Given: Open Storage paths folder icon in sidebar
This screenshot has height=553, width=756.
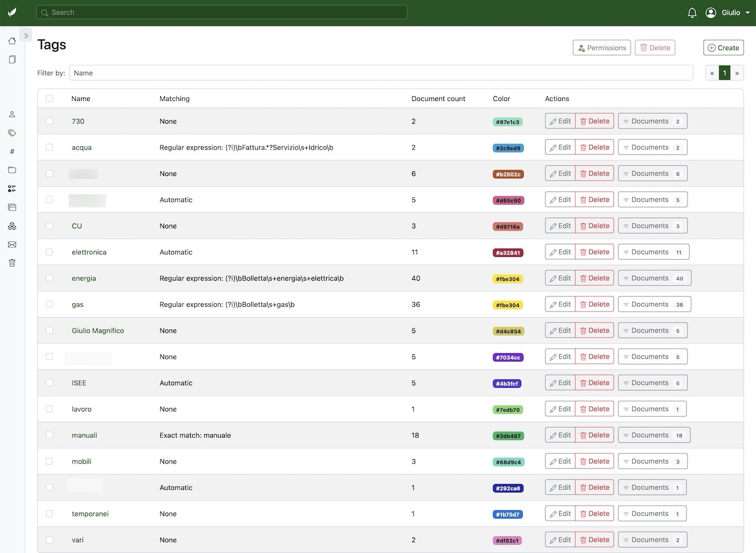Looking at the screenshot, I should click(12, 170).
